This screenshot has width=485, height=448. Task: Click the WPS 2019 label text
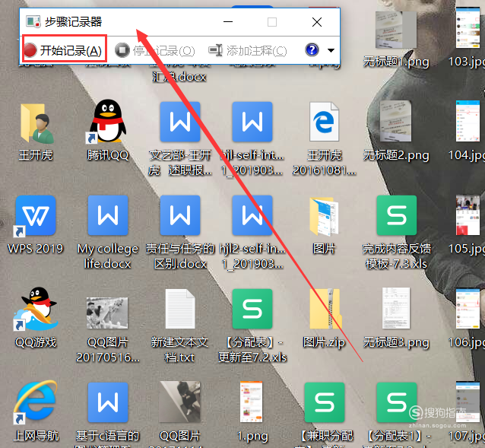point(36,249)
